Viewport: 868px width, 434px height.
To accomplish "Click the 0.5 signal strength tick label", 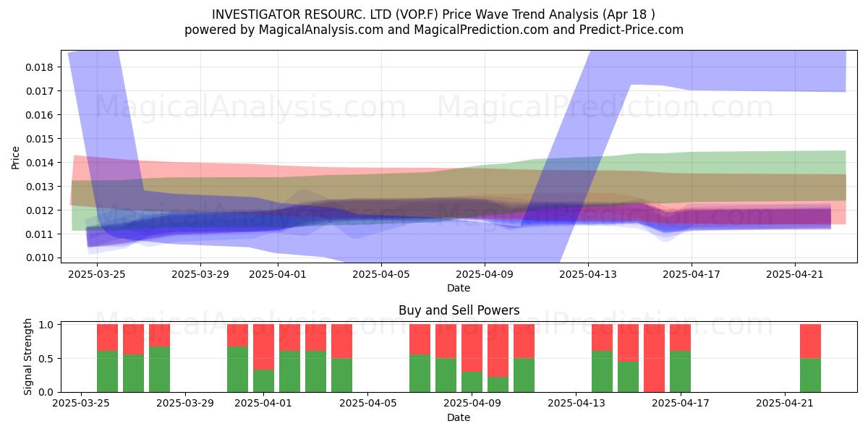I will click(x=46, y=359).
